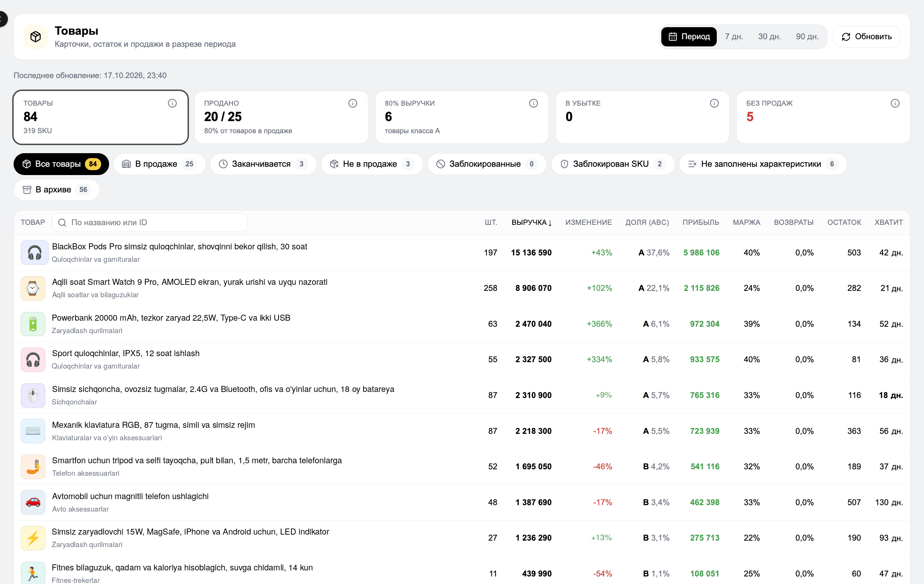Show Не в продаже products
Viewport: 924px width, 584px height.
372,164
